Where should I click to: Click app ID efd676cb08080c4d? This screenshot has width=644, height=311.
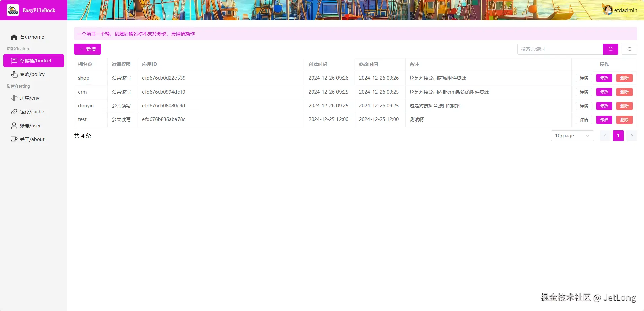click(x=164, y=106)
